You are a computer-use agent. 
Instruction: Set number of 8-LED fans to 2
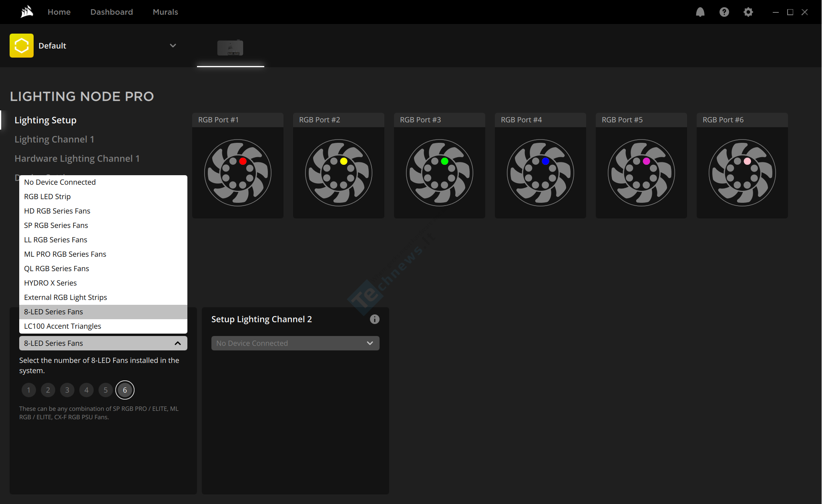[x=48, y=390]
